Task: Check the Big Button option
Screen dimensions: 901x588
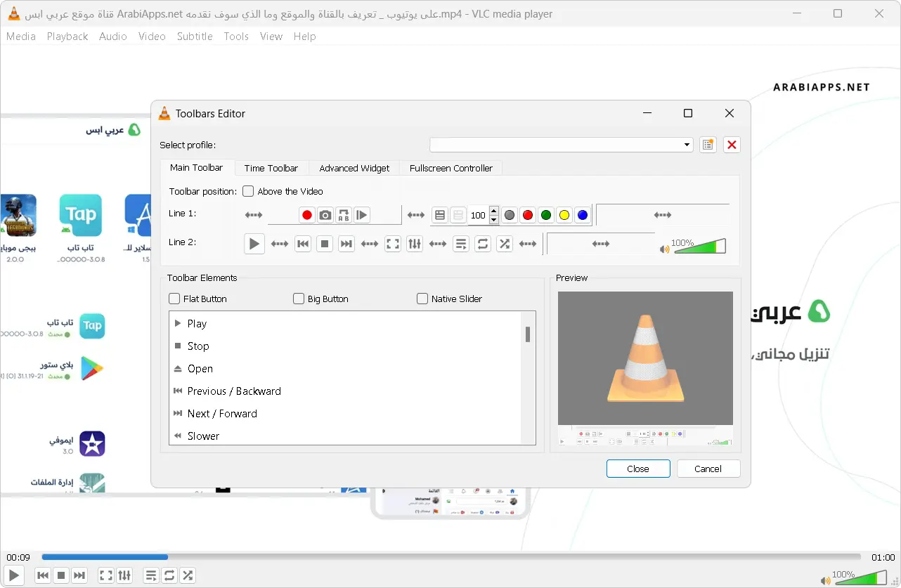Action: click(x=298, y=299)
